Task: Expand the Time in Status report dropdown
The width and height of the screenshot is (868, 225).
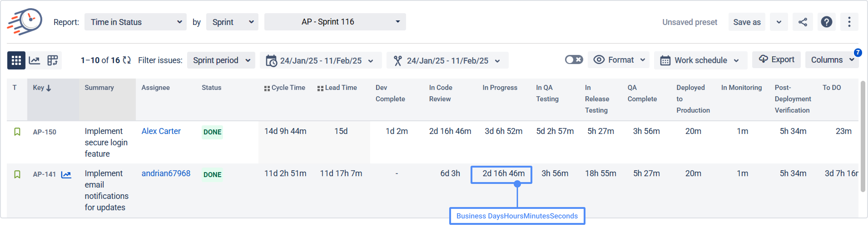Action: (x=135, y=22)
